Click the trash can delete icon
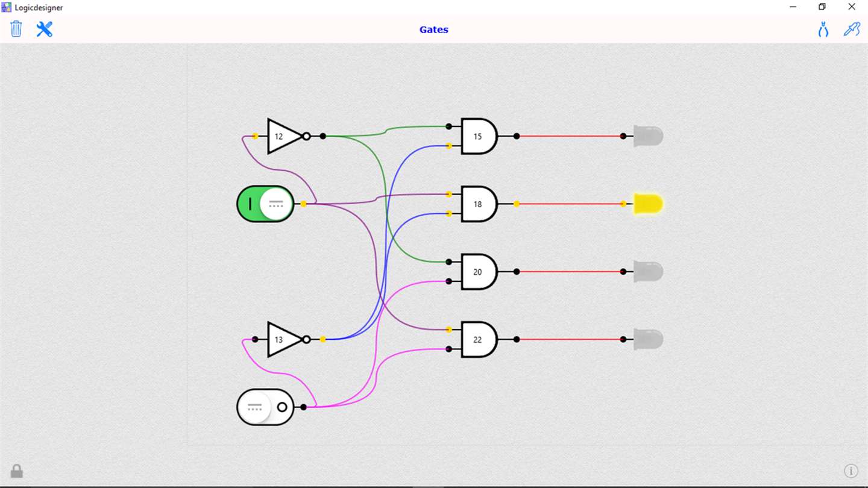The image size is (868, 488). point(16,29)
